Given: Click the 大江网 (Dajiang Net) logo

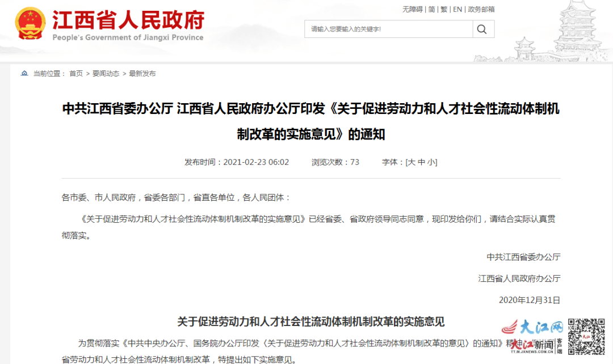Looking at the screenshot, I should pyautogui.click(x=534, y=325).
